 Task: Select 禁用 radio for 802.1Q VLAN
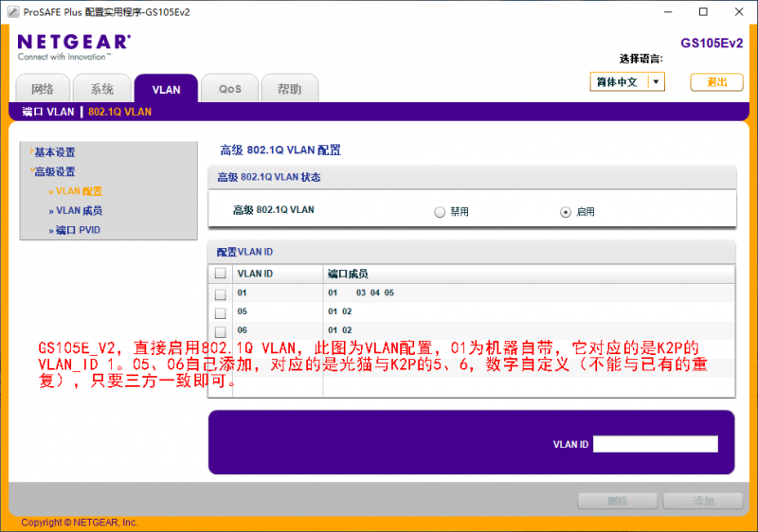tap(440, 212)
